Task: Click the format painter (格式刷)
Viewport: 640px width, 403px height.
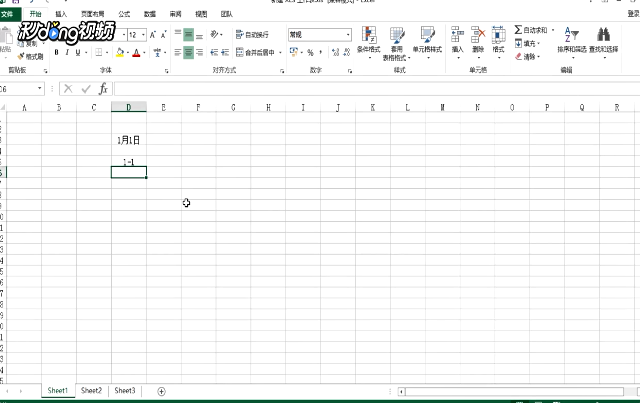Action: 31,56
